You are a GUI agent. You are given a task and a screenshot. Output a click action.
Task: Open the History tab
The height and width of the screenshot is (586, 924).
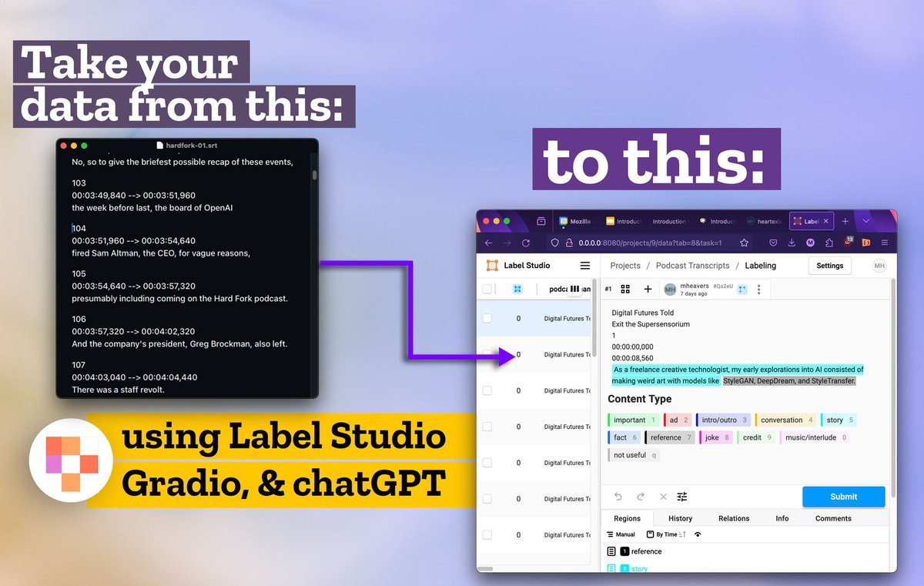[680, 518]
